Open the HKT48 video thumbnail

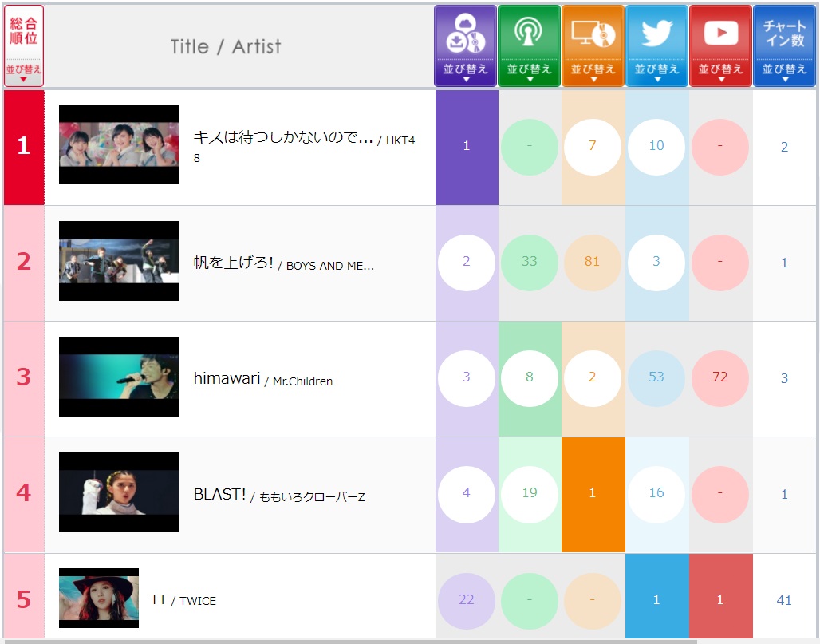tap(119, 144)
